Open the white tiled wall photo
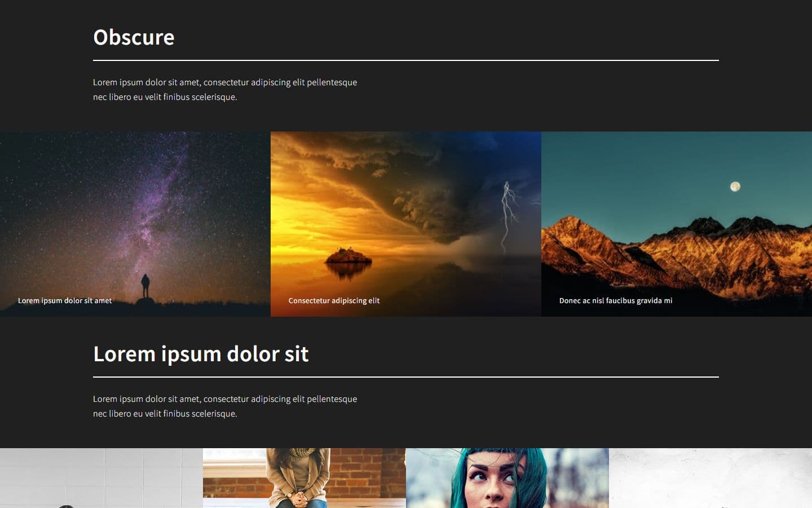Screen dimensions: 812x508 tap(101, 478)
